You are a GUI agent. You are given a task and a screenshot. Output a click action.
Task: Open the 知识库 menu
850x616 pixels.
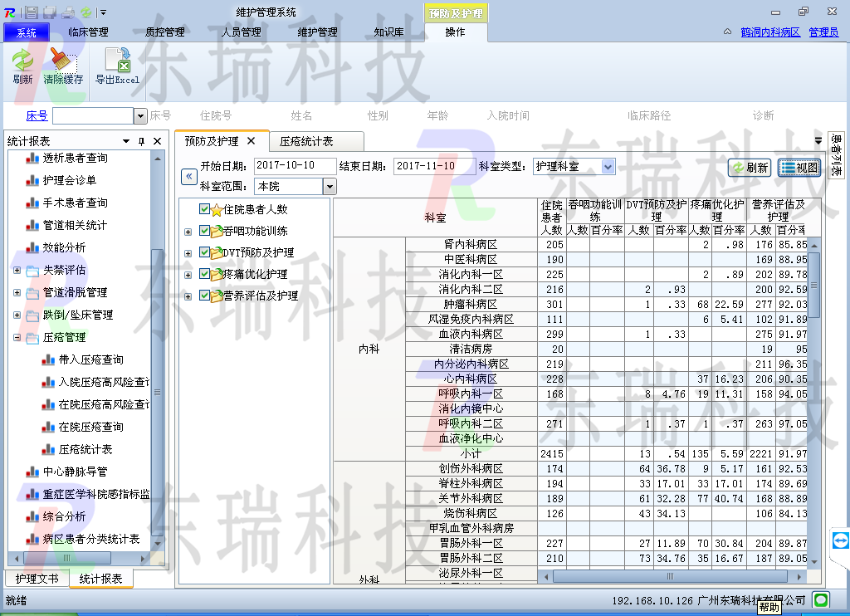(388, 32)
